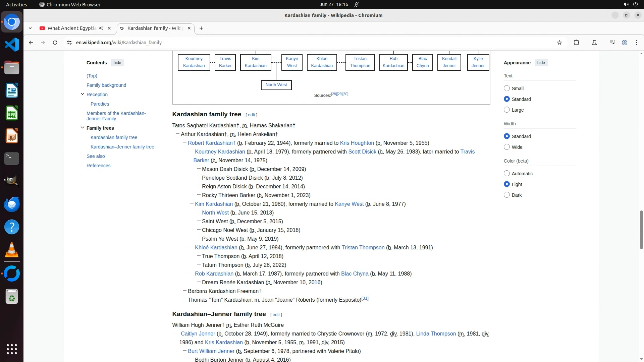Screen dimensions: 644x362
Task: Go back to previous page
Action: click(31, 43)
